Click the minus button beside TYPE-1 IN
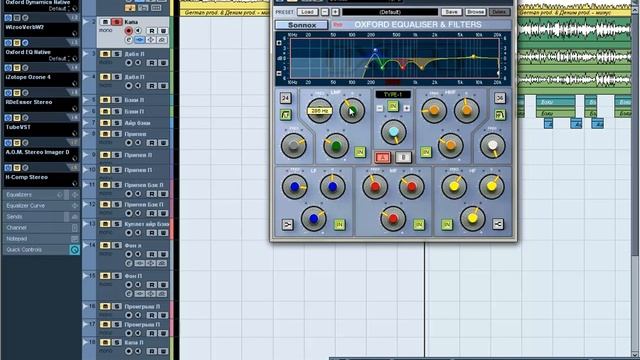Image resolution: width=640 pixels, height=360 pixels. pyautogui.click(x=380, y=108)
